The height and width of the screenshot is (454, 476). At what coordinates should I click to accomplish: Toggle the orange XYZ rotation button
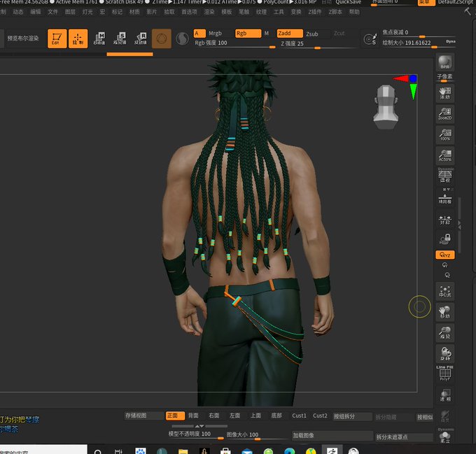tap(445, 255)
